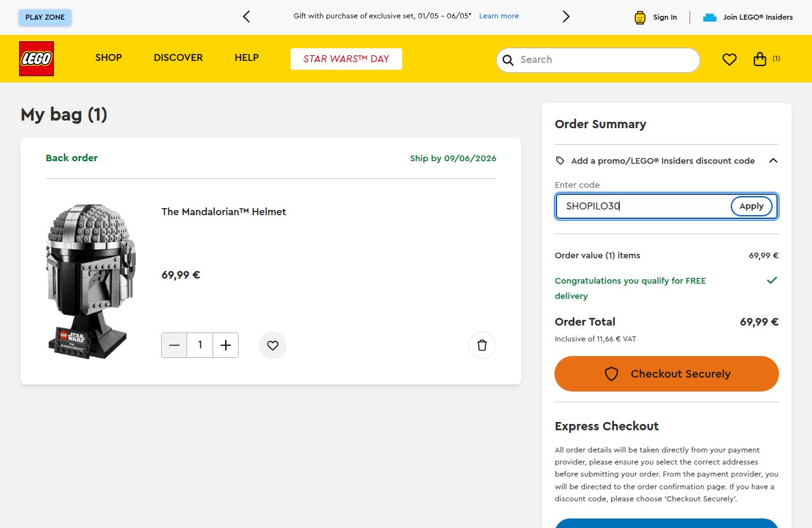
Task: Increase quantity with the plus button
Action: (x=225, y=345)
